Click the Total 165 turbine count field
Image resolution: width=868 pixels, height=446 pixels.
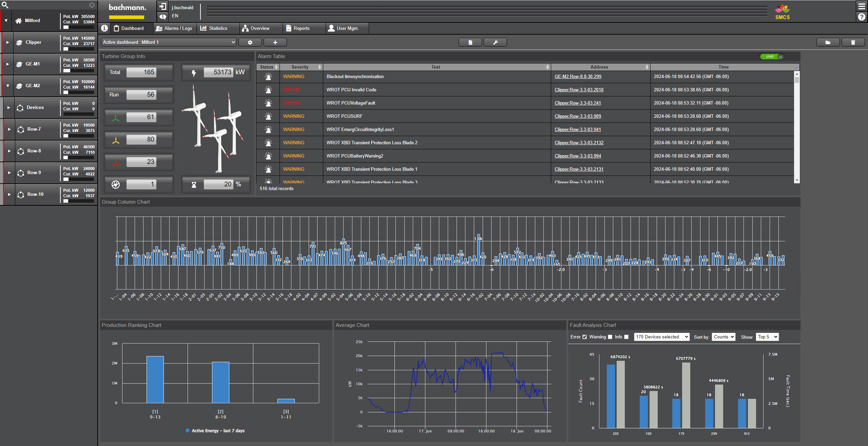point(141,72)
